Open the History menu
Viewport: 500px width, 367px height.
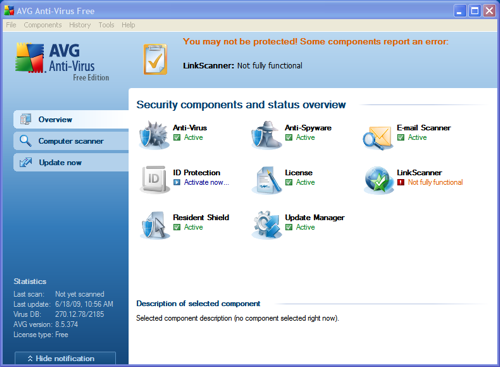click(80, 25)
